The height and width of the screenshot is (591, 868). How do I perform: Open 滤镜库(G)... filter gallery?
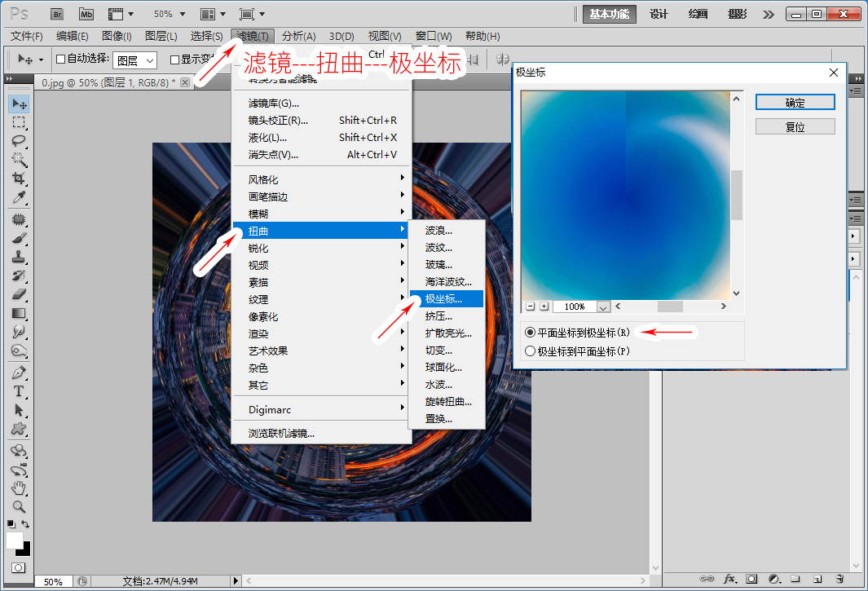click(x=322, y=103)
